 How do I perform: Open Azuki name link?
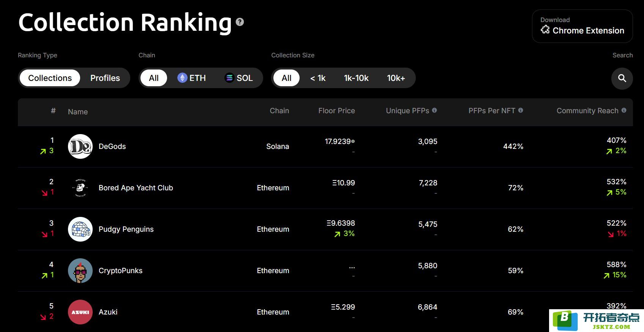(x=108, y=312)
